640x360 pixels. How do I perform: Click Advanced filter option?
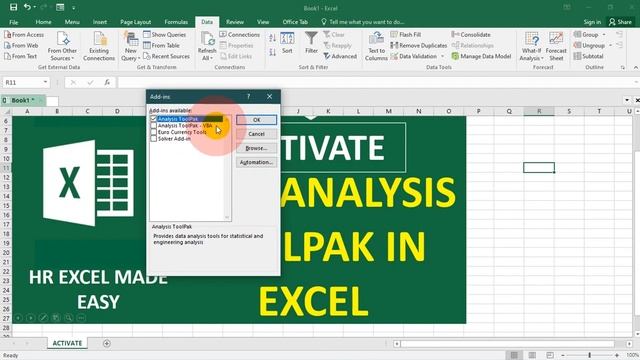point(340,56)
